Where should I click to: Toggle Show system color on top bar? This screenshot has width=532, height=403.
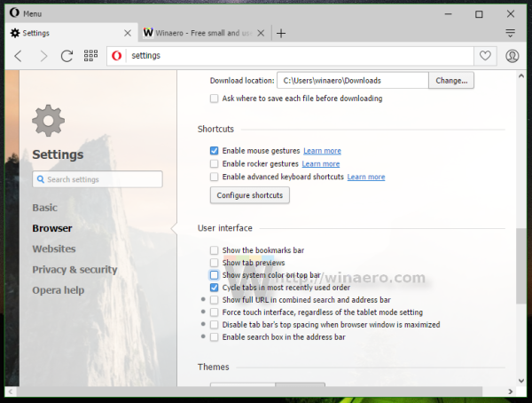tap(214, 275)
